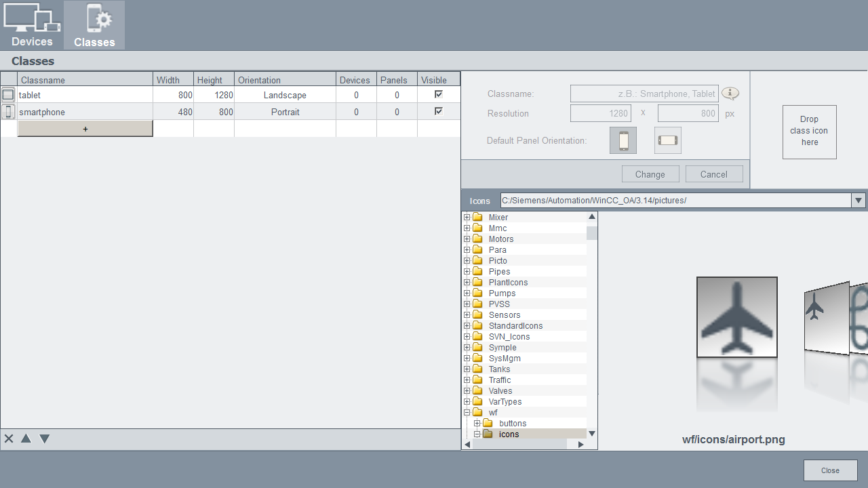Click the smartphone class row icon

pyautogui.click(x=8, y=112)
